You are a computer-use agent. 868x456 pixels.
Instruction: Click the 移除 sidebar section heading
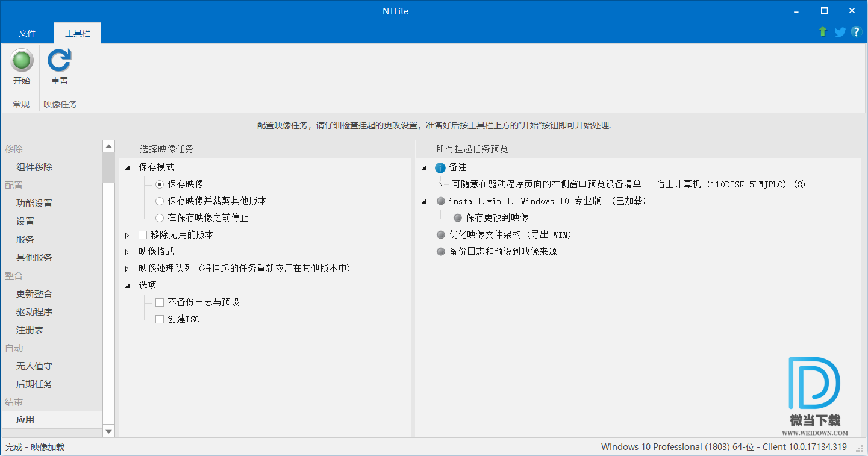click(14, 149)
